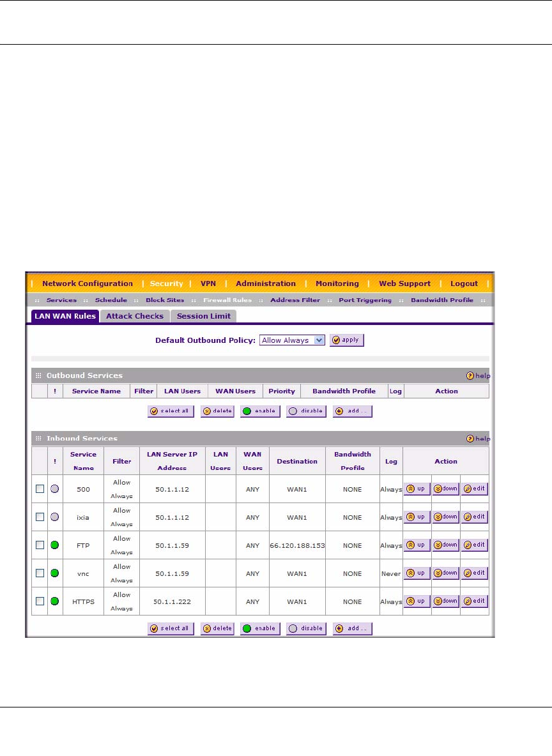Apply the default outbound policy

(346, 340)
